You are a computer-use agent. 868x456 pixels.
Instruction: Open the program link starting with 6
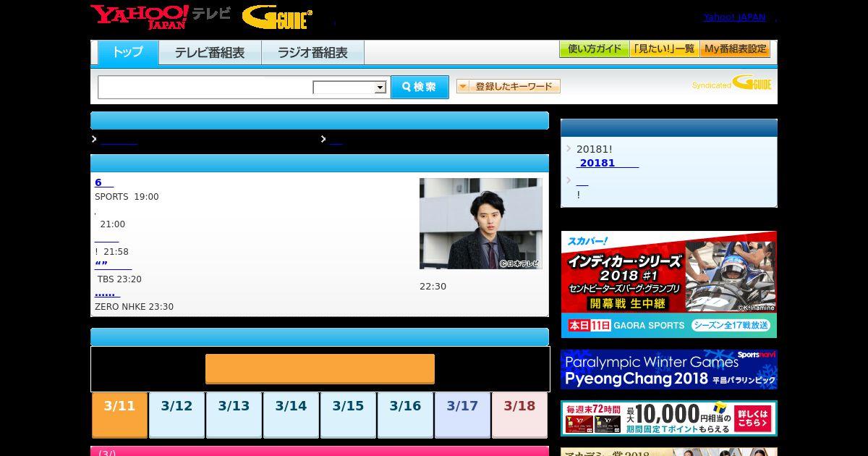click(x=103, y=182)
